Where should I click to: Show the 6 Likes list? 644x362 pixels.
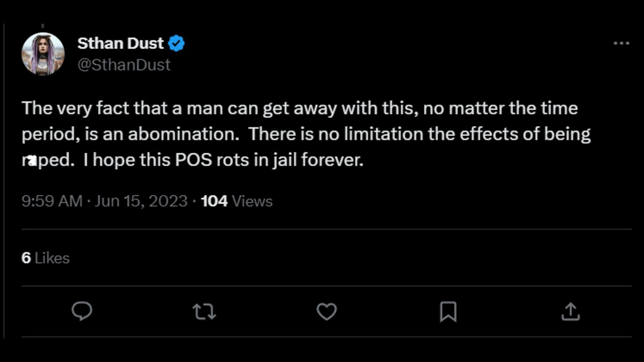[45, 258]
